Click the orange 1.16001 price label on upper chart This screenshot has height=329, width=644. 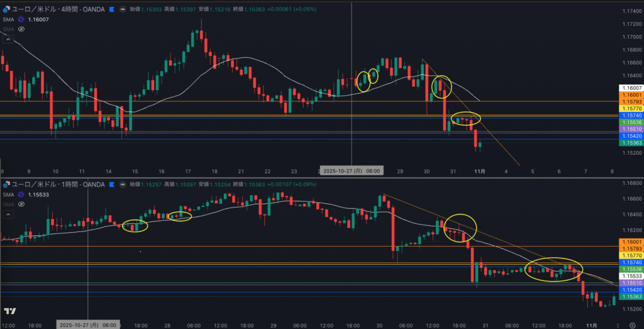pos(631,94)
